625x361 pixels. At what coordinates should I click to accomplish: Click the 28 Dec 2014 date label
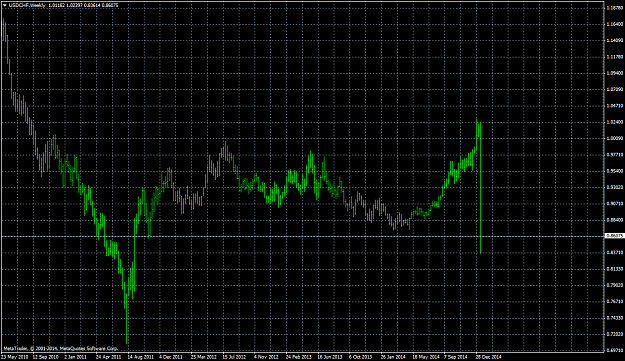click(489, 357)
